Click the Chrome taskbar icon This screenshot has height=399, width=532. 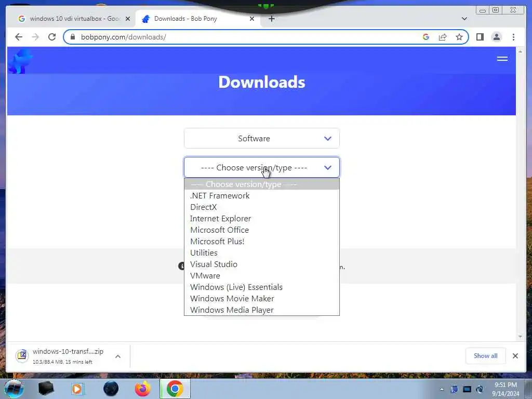point(175,389)
